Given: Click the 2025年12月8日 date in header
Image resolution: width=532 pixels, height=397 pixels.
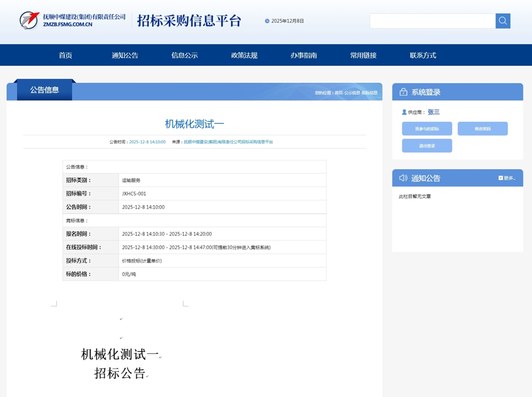Looking at the screenshot, I should (287, 21).
